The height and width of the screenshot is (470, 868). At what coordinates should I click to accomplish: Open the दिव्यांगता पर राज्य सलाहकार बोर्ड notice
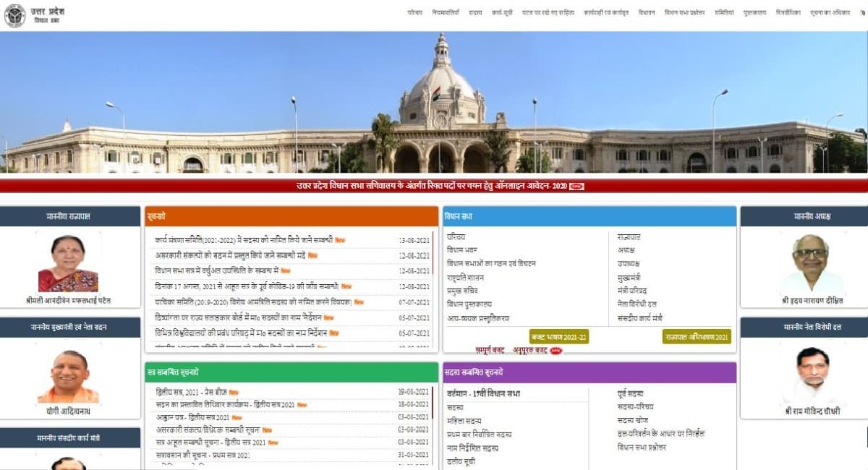[x=238, y=317]
